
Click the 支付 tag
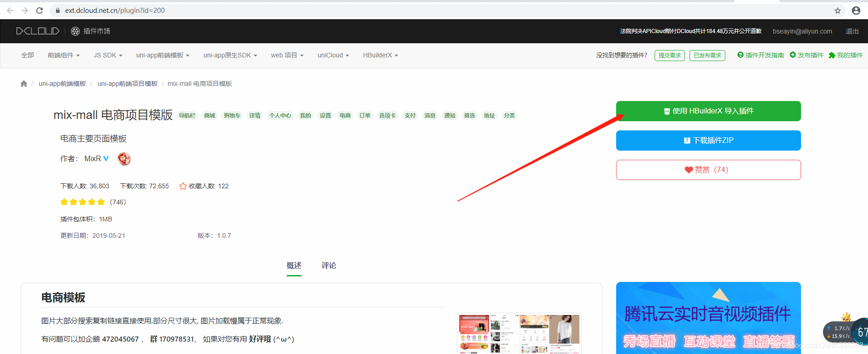tap(410, 116)
